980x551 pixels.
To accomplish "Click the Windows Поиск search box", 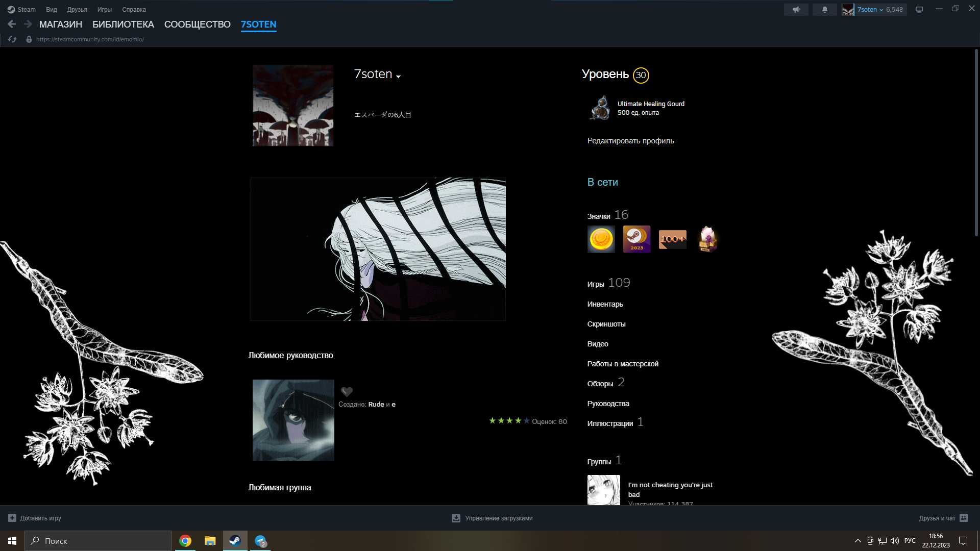I will (x=98, y=541).
